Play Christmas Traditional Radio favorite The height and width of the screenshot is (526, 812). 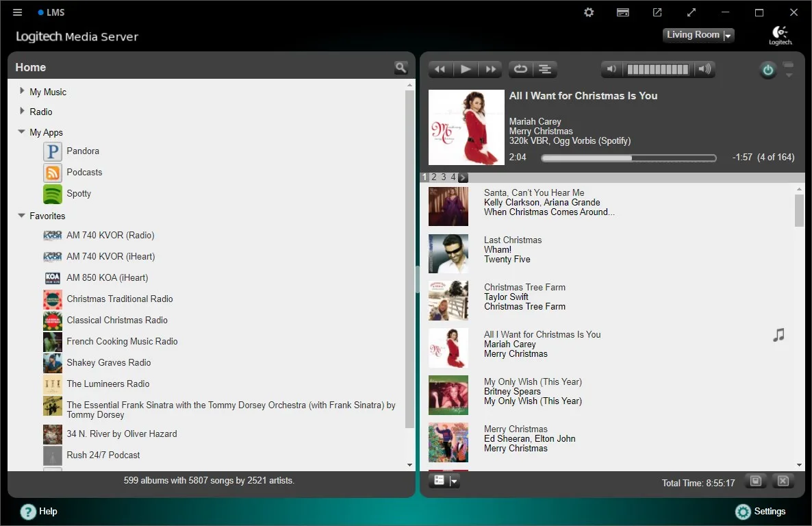120,299
